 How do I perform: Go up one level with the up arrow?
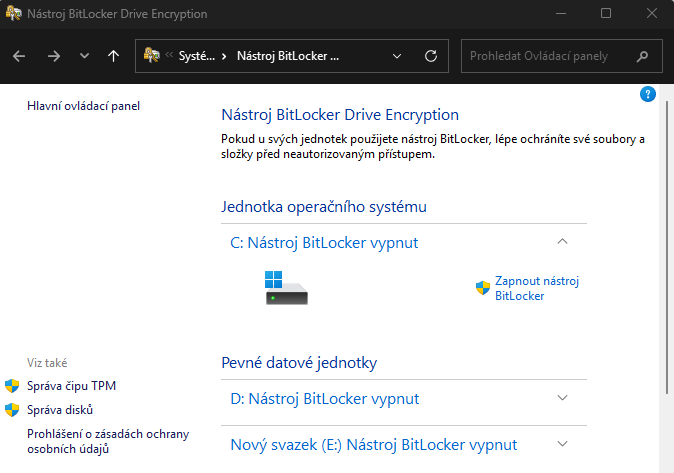(113, 56)
